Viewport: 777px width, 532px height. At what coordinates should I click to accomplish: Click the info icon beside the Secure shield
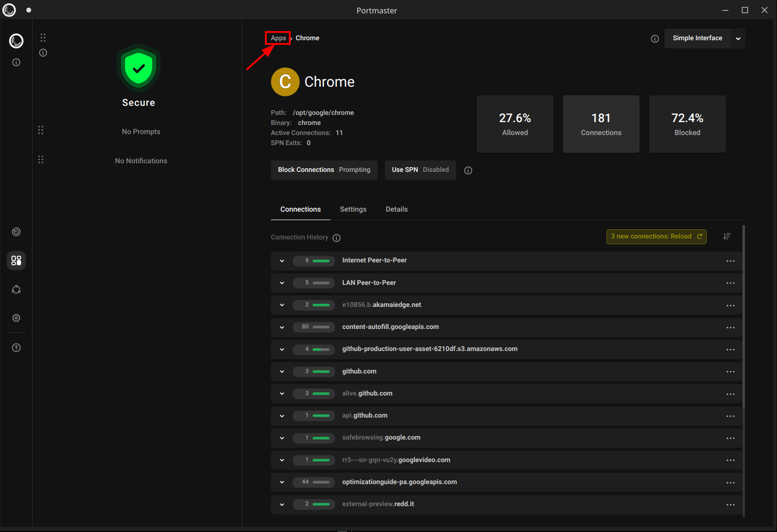coord(43,53)
